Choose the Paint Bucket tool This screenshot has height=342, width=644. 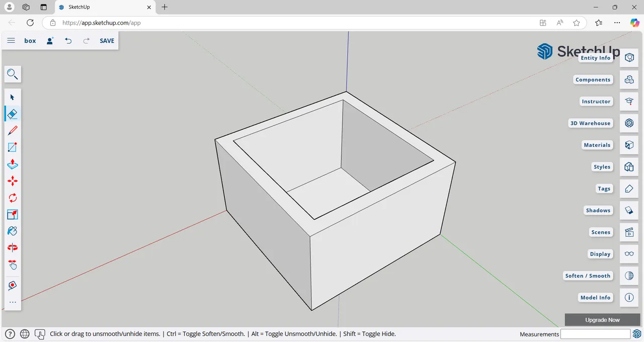click(13, 231)
